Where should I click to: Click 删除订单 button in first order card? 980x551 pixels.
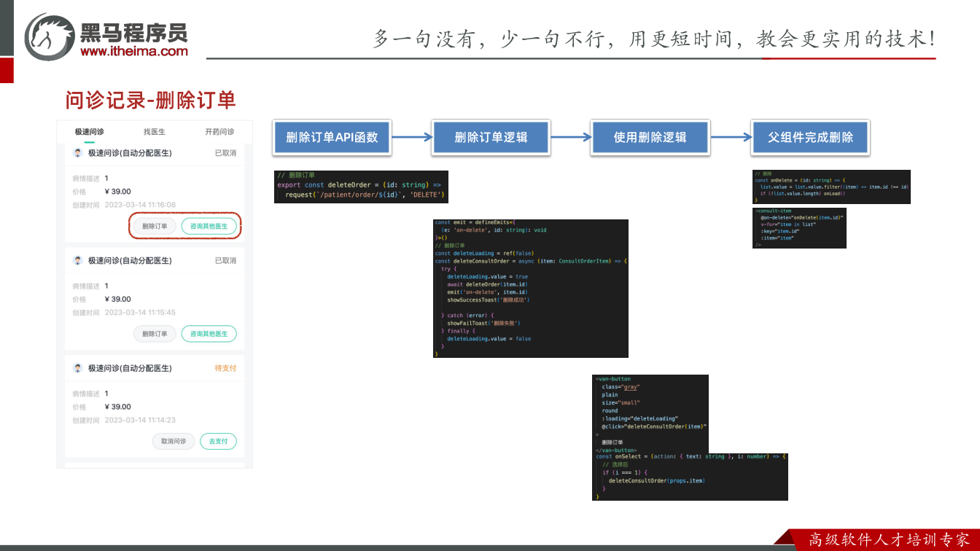coord(155,226)
